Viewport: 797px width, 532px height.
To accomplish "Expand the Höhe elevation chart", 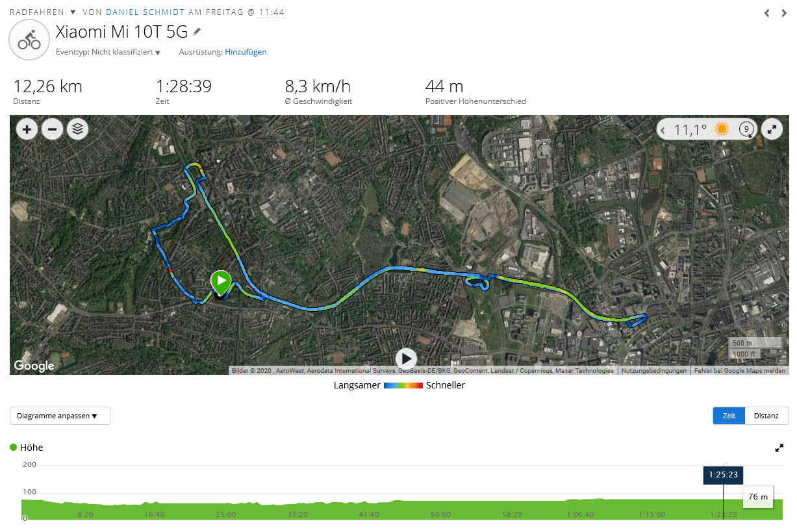I will click(x=779, y=448).
